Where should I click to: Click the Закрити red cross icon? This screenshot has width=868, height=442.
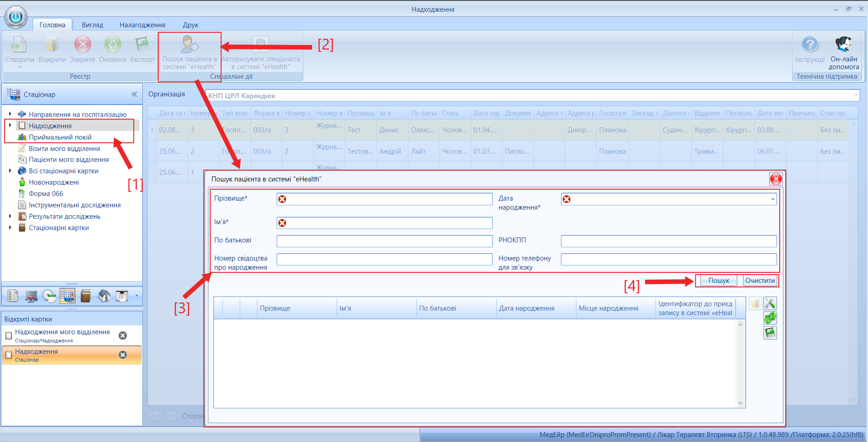point(83,45)
